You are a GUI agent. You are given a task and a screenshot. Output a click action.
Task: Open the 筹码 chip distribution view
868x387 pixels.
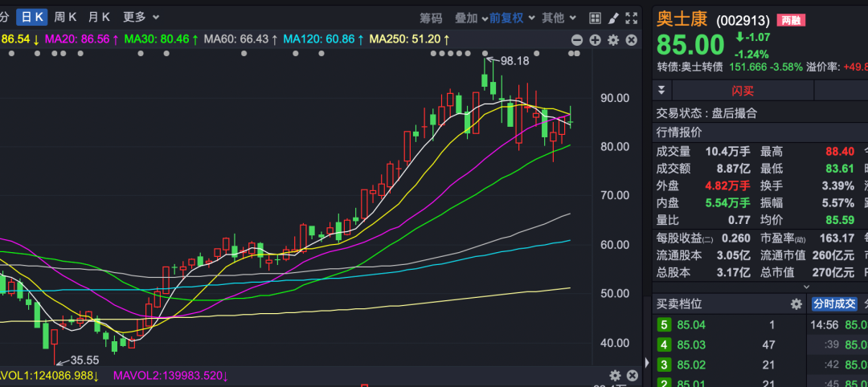[x=432, y=18]
